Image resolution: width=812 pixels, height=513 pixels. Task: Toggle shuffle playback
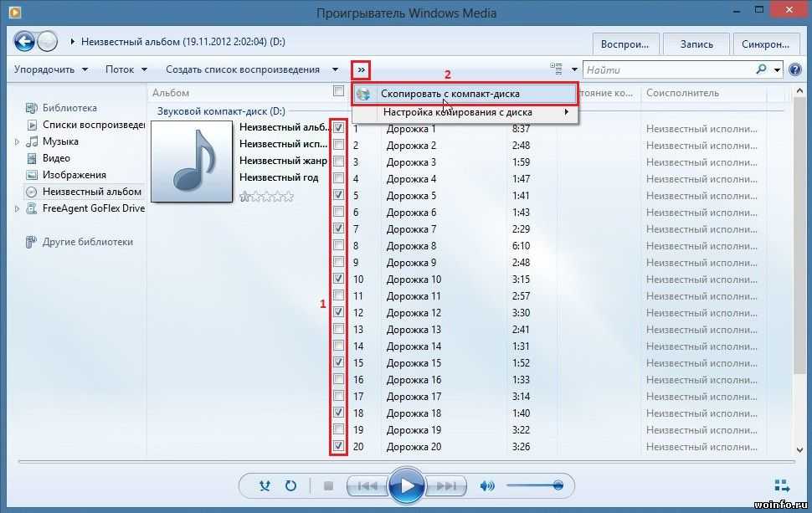click(x=265, y=485)
